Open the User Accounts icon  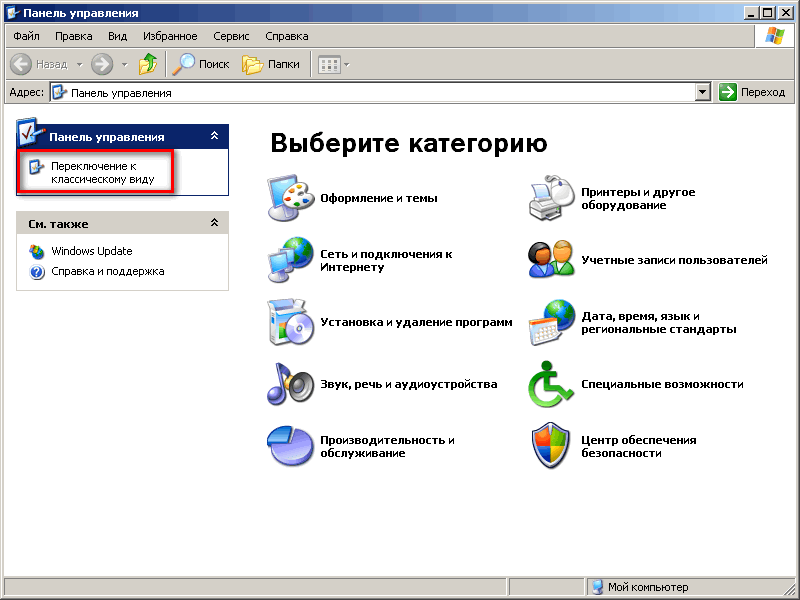552,260
